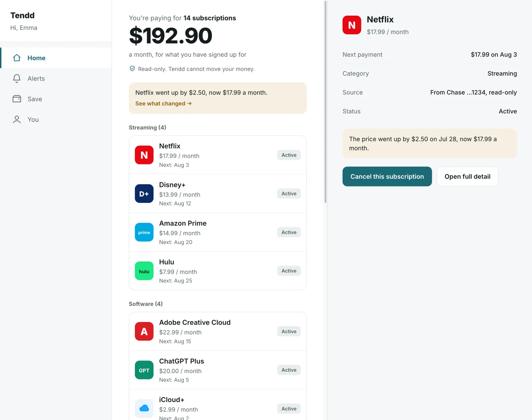The image size is (532, 420).
Task: Cancel this subscription for Netflix
Action: [387, 176]
